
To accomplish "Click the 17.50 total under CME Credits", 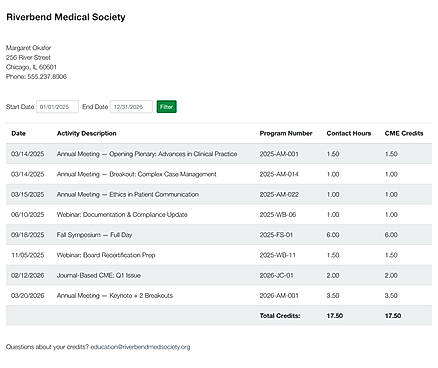I will (x=393, y=316).
